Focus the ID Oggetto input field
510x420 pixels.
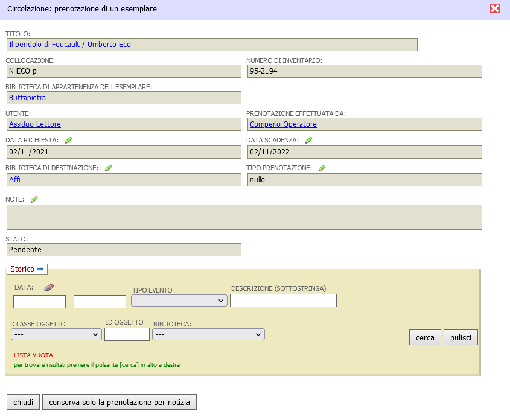tap(127, 334)
